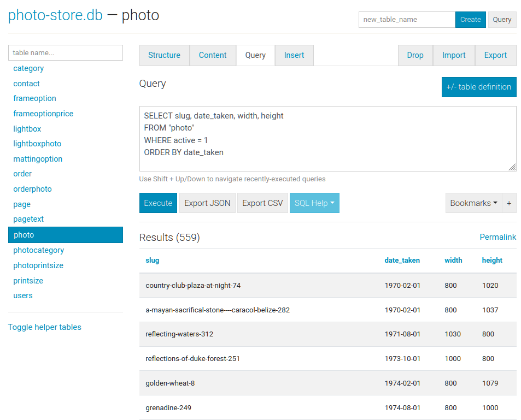Export results as JSON
This screenshot has width=521, height=420.
tap(207, 203)
